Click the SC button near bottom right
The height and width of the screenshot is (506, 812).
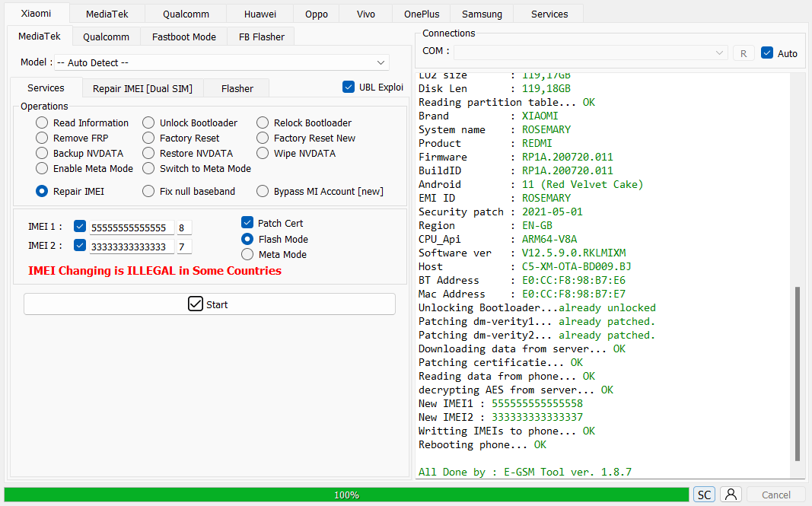pyautogui.click(x=703, y=494)
